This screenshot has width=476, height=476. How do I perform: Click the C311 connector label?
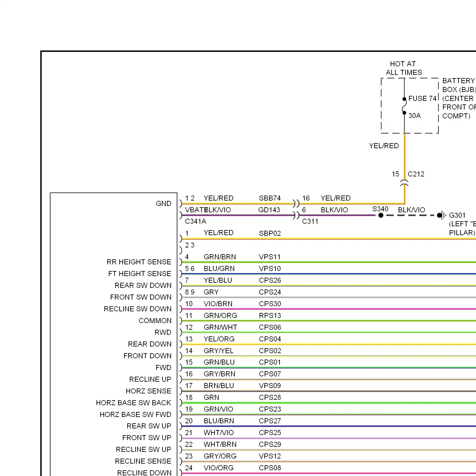(x=310, y=221)
